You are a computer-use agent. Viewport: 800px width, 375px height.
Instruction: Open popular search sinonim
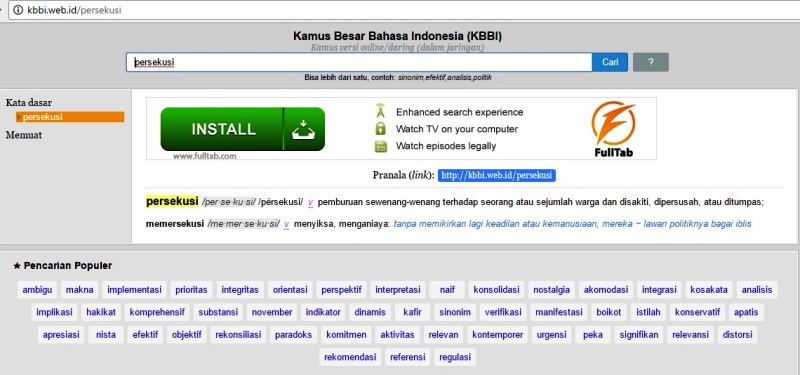pyautogui.click(x=455, y=312)
